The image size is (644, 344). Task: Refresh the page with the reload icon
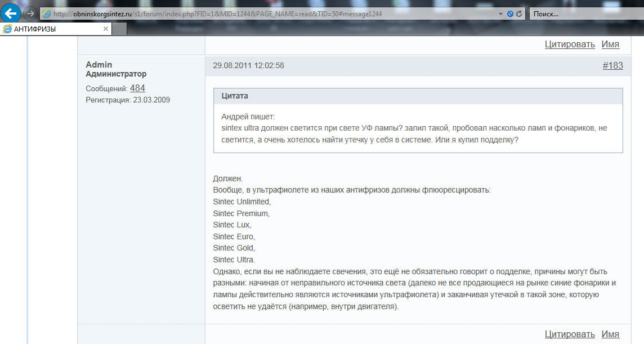point(519,14)
